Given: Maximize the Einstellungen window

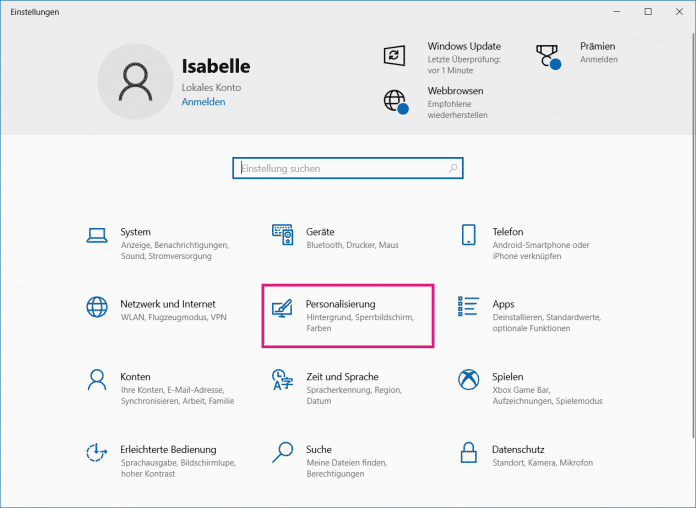Looking at the screenshot, I should [x=648, y=11].
